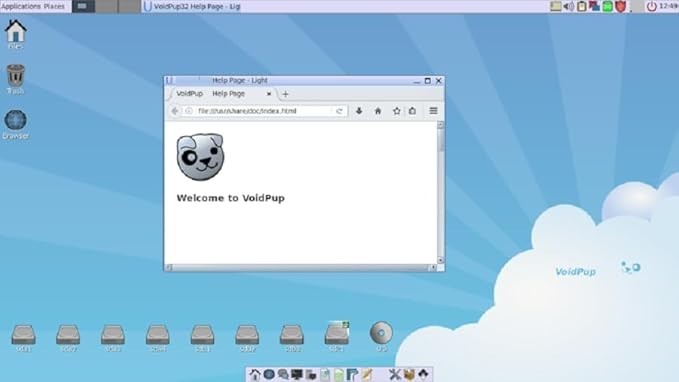Open the chat bubbles dock icon
Screen dimensions: 679x382
tap(283, 374)
